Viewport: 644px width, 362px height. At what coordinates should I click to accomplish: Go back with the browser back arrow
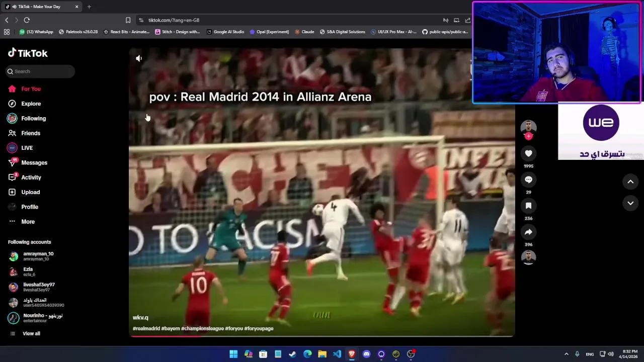click(7, 20)
